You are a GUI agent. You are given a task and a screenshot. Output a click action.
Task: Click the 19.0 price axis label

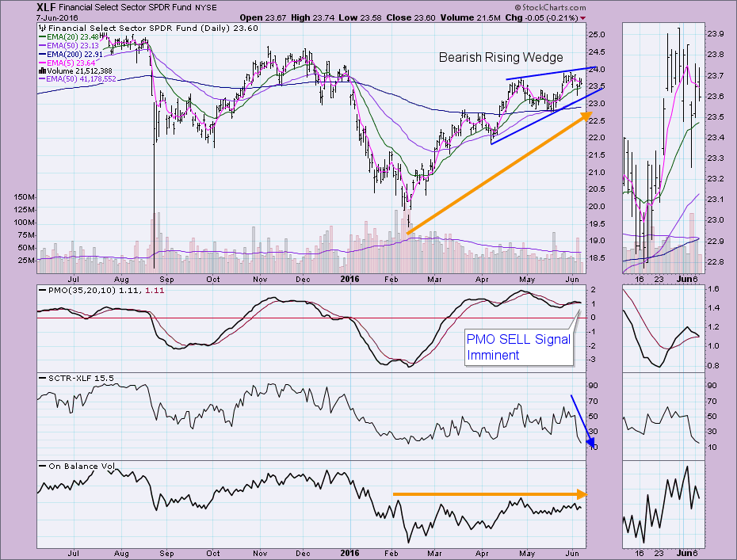tap(597, 241)
